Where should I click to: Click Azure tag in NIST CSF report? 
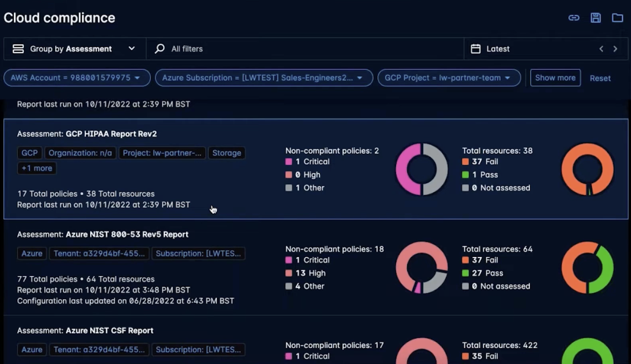[32, 349]
